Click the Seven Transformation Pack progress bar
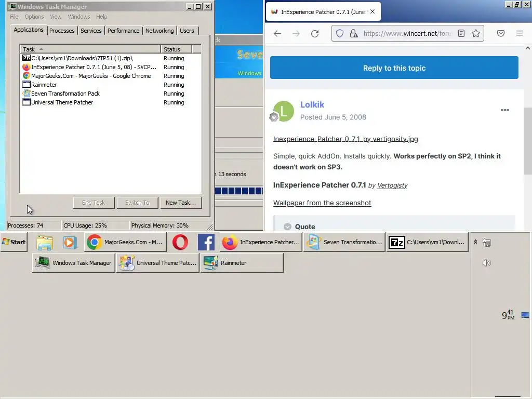The height and width of the screenshot is (399, 532). coord(239,191)
